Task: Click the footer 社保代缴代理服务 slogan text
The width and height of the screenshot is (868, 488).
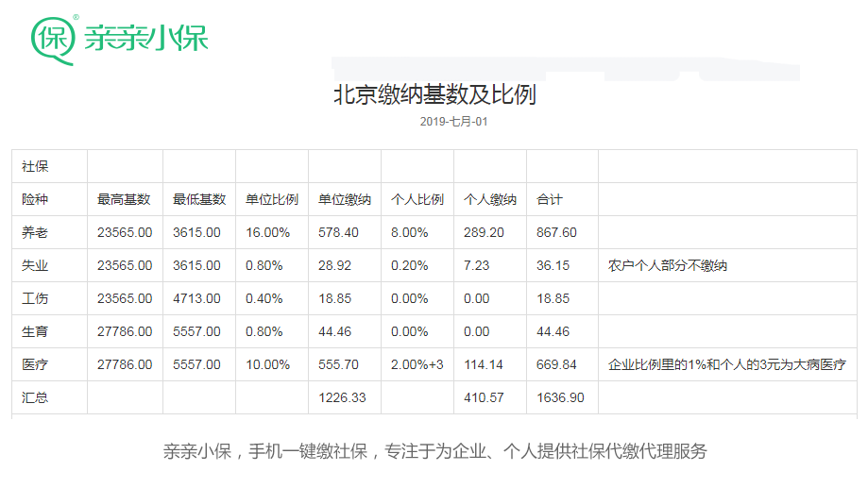Action: [434, 451]
